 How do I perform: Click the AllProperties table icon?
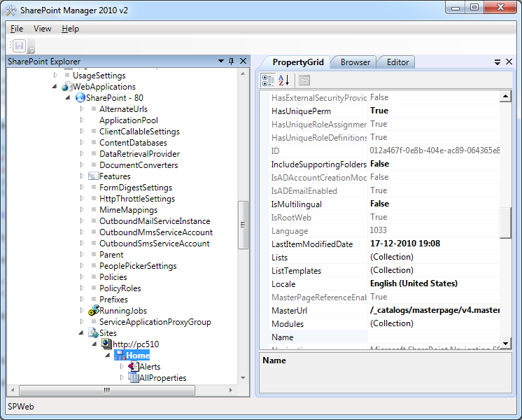coord(134,378)
